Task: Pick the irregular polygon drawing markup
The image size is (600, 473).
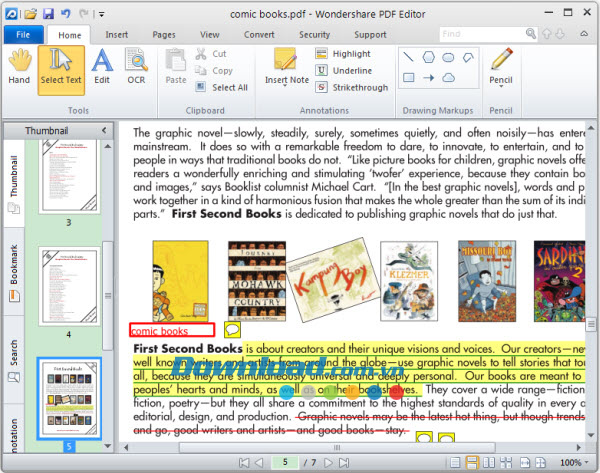Action: pos(468,57)
